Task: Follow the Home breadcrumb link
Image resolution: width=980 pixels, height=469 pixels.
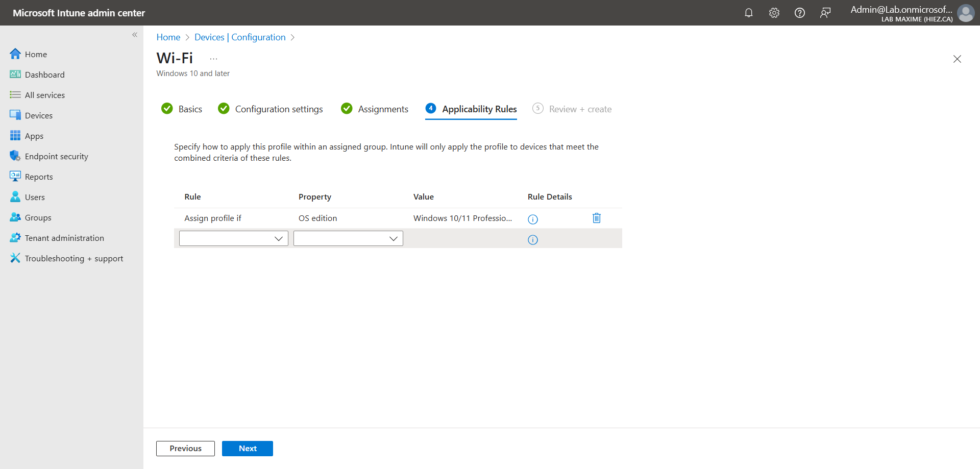Action: click(168, 37)
